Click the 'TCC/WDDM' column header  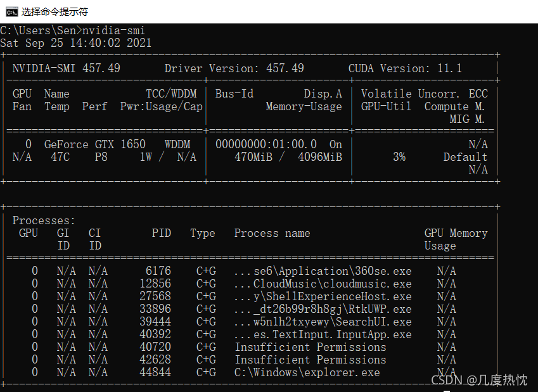click(x=171, y=94)
